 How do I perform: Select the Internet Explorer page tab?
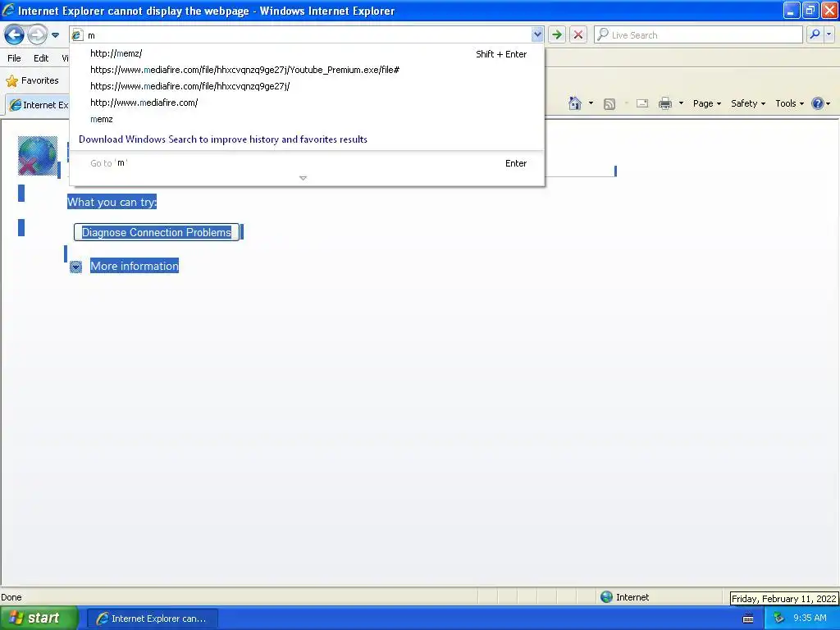coord(39,104)
